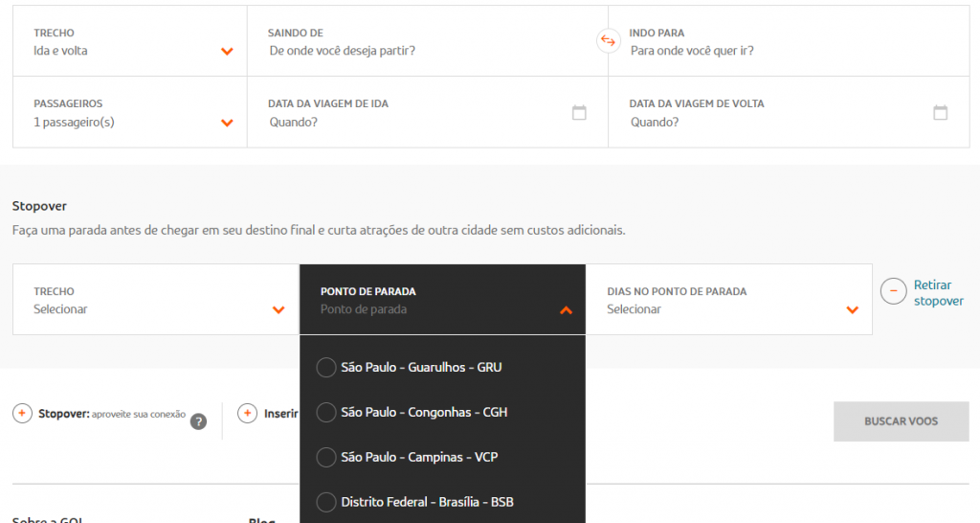This screenshot has width=980, height=523.
Task: Click the Saindo de origin field
Action: (x=421, y=51)
